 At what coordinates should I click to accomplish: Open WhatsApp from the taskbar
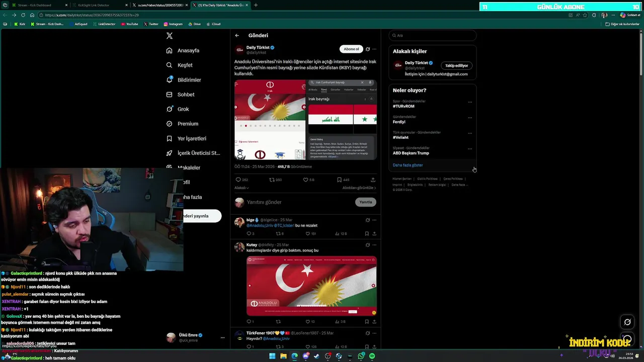[x=361, y=356]
